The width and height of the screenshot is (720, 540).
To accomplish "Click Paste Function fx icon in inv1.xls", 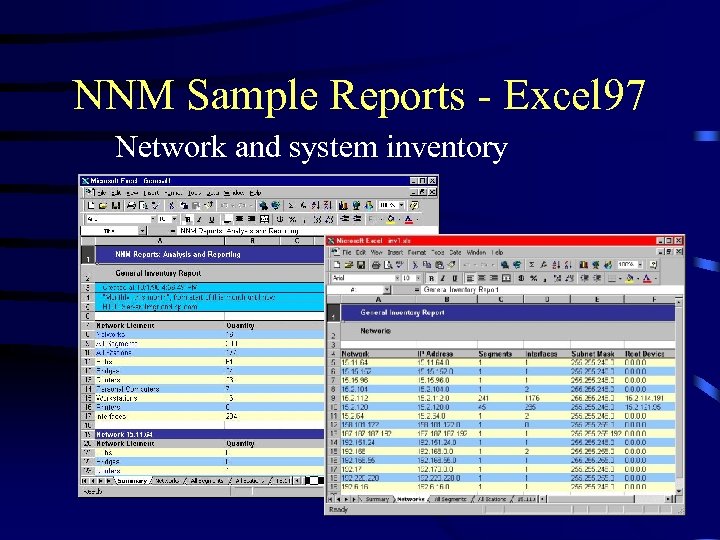I will (x=544, y=265).
